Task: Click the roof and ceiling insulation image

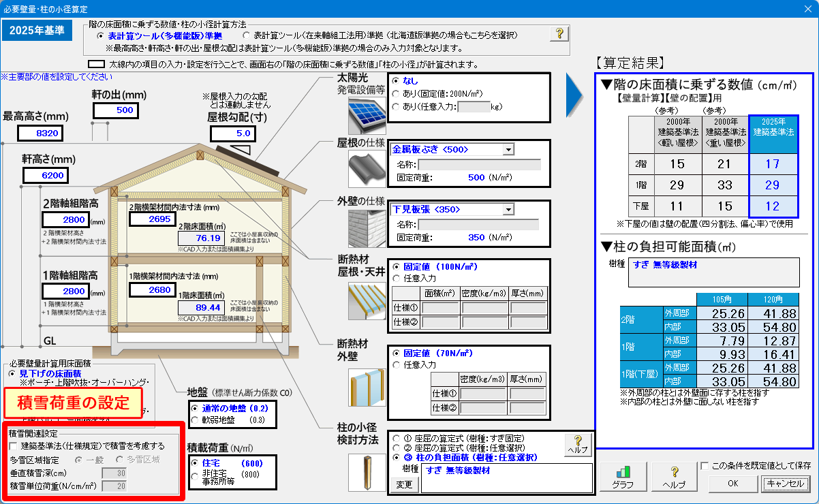Action: click(x=367, y=301)
